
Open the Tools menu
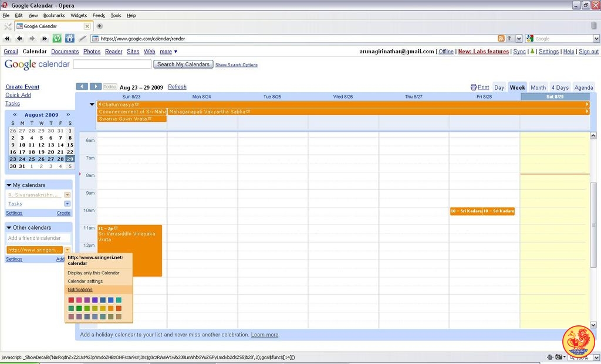tap(116, 15)
